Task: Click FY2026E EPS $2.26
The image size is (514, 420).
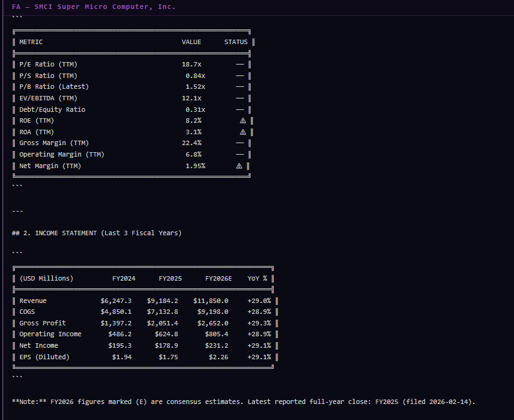Action: click(x=219, y=357)
